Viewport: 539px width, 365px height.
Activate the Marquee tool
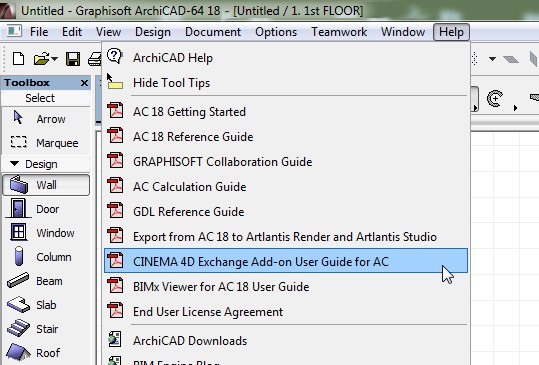pos(46,143)
